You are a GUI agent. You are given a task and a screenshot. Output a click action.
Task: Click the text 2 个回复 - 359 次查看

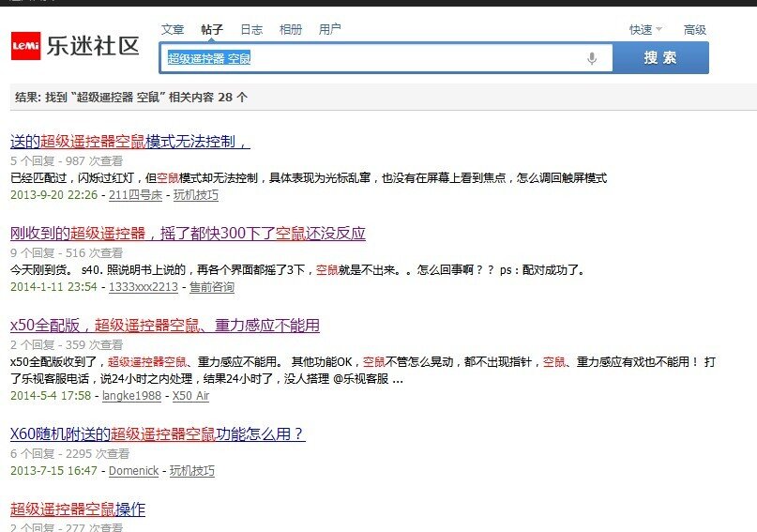click(67, 345)
